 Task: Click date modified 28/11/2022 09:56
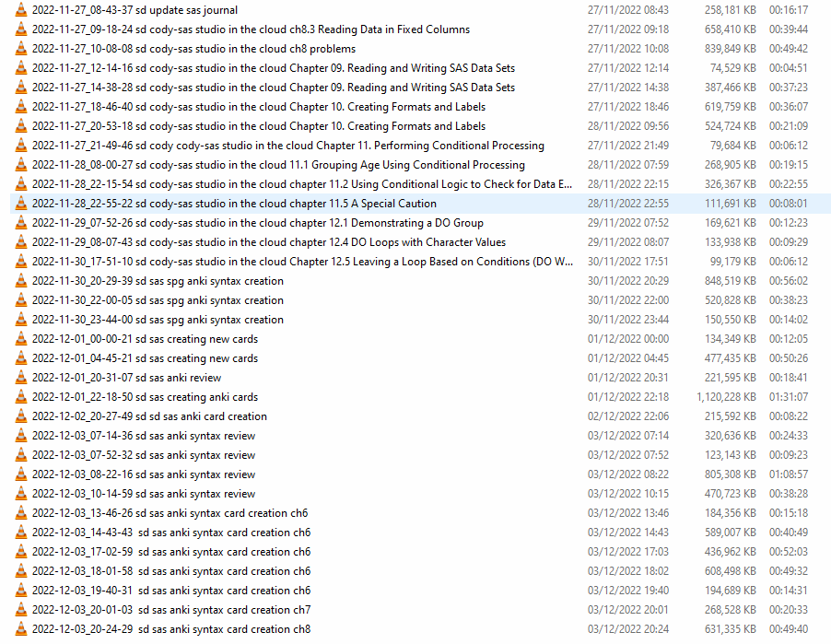tap(628, 126)
